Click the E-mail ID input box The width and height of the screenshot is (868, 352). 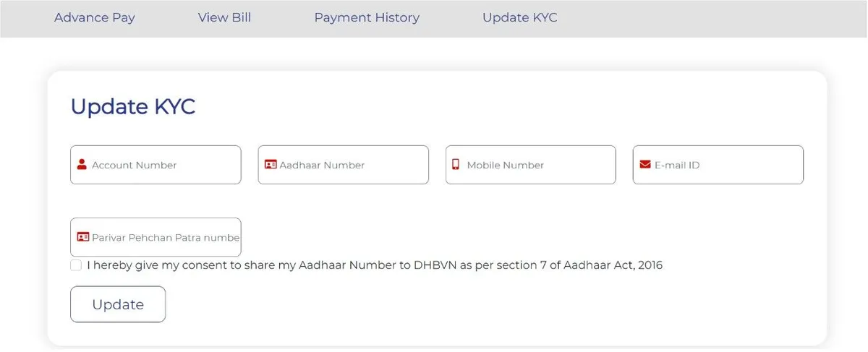[x=745, y=165]
